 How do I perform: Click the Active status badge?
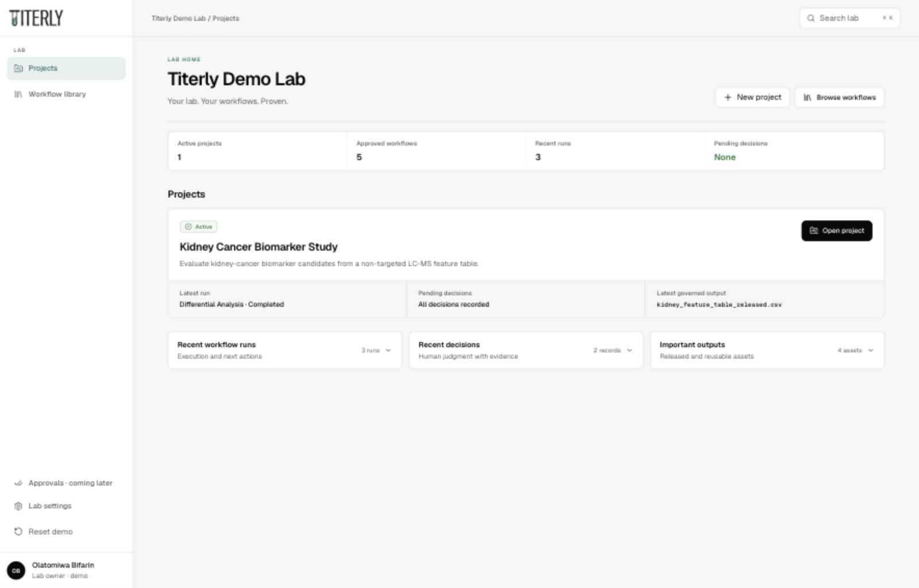[x=199, y=227]
